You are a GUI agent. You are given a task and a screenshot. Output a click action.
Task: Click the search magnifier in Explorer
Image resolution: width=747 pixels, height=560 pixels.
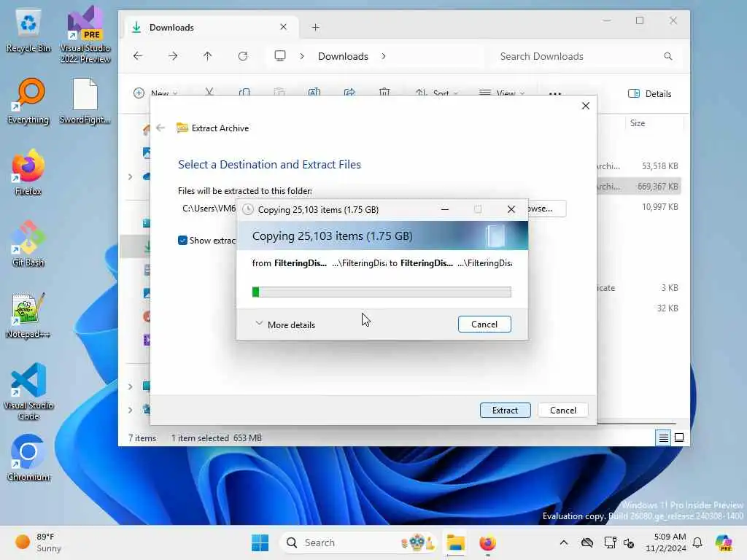tap(668, 56)
